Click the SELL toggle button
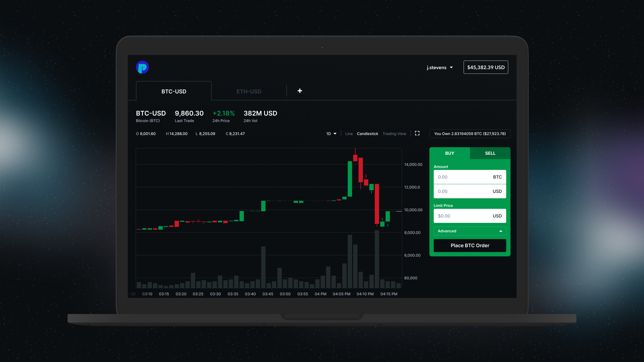The image size is (644, 362). 490,153
